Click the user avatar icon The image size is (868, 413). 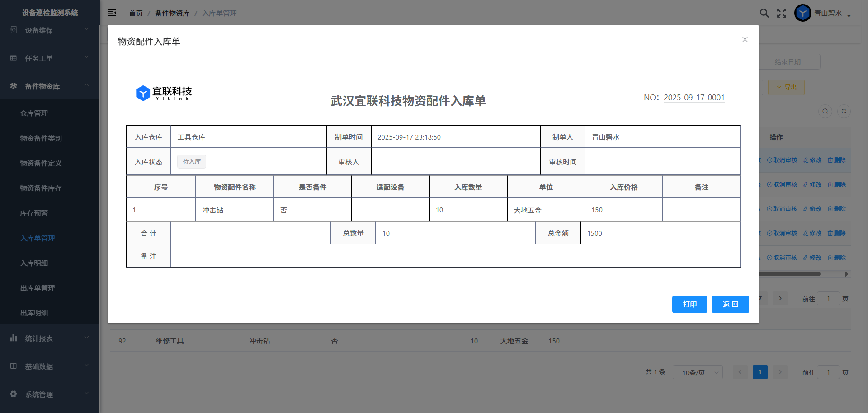click(x=802, y=13)
